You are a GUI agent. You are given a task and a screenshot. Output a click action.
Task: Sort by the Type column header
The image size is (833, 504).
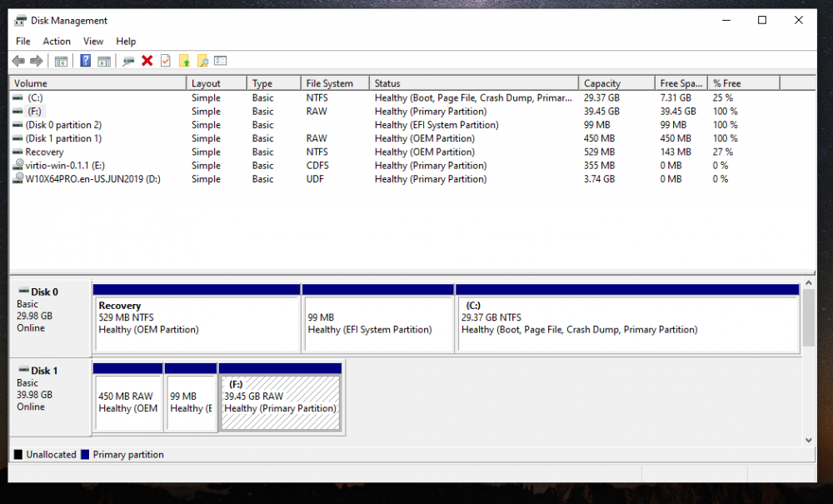point(274,83)
